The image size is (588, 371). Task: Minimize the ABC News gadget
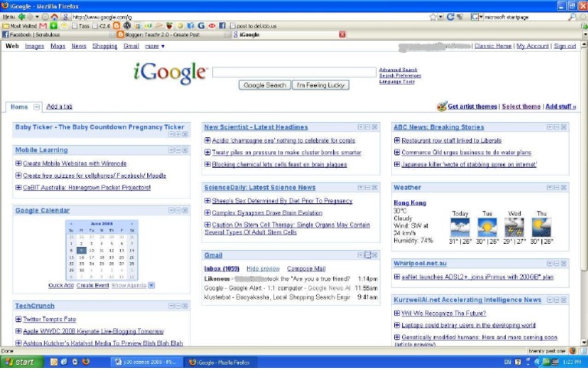557,127
